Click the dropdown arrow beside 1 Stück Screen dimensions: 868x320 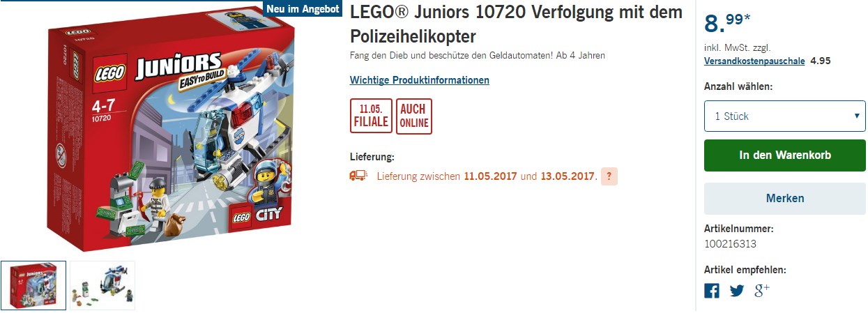tap(857, 116)
